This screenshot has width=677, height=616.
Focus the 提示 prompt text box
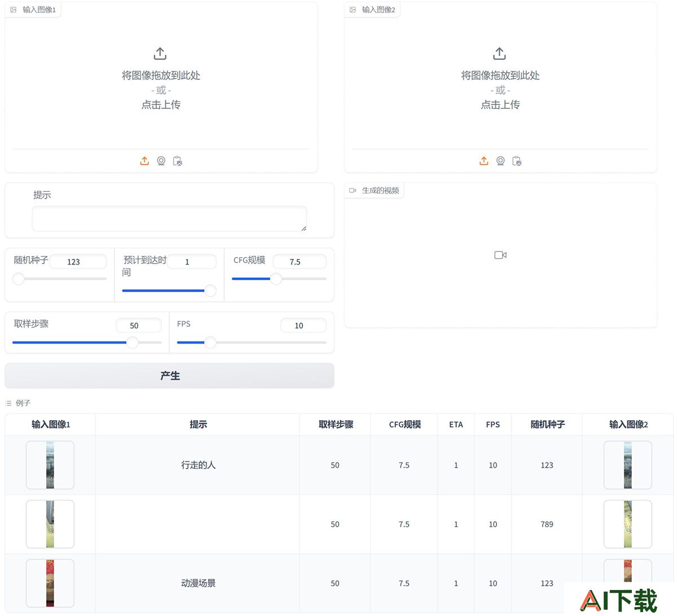tap(169, 219)
